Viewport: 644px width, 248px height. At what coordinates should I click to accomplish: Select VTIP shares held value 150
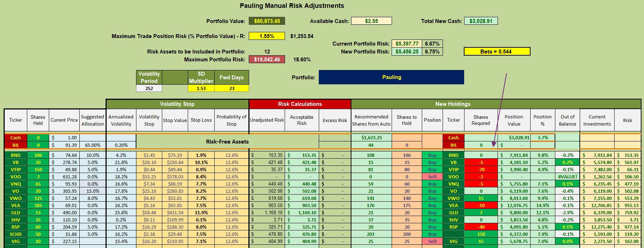tap(38, 170)
